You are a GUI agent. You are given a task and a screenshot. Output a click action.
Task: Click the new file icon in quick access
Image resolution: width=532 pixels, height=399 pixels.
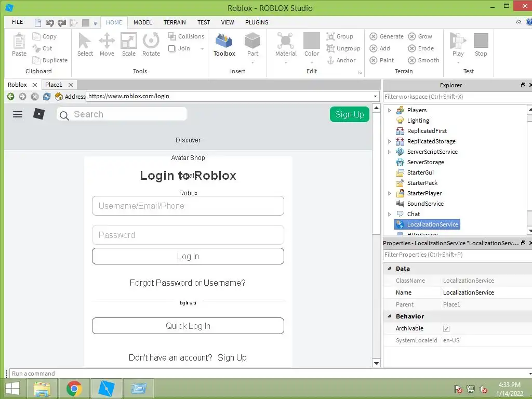pos(37,23)
